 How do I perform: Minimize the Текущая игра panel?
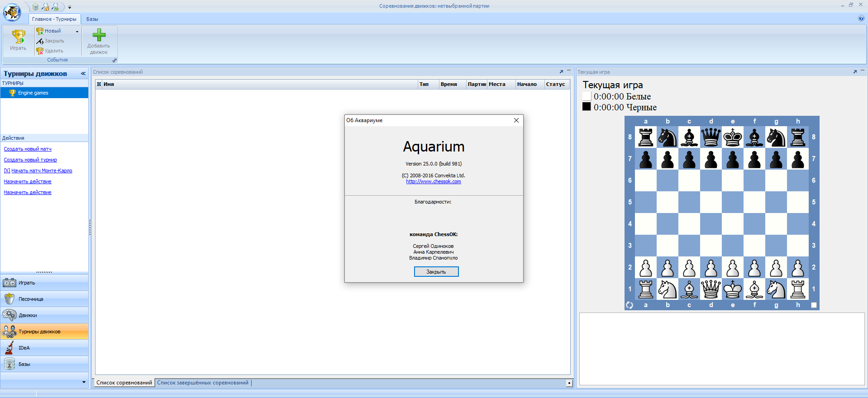pyautogui.click(x=863, y=71)
